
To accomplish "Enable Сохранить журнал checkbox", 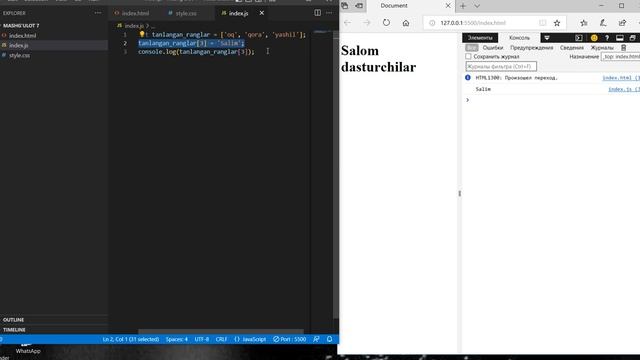I will click(468, 56).
